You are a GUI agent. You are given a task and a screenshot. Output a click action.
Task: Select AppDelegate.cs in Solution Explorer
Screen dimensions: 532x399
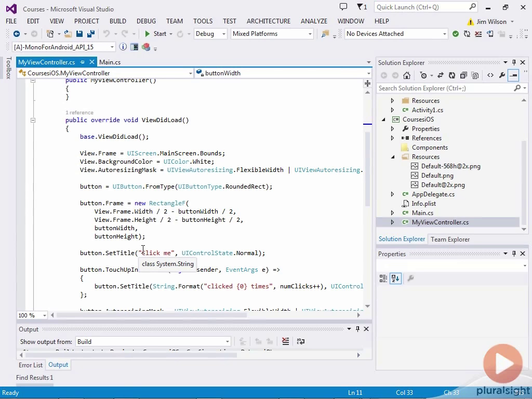pyautogui.click(x=433, y=194)
